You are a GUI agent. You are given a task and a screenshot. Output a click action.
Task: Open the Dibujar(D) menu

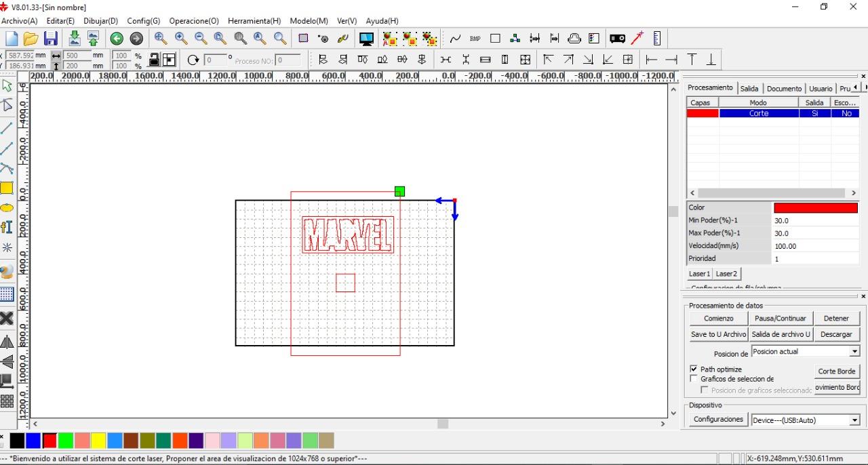click(101, 21)
